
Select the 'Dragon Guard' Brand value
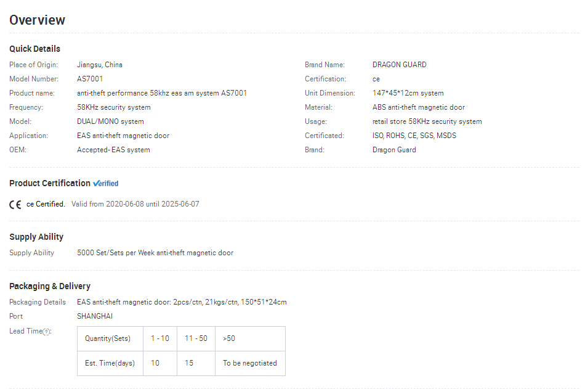coord(394,150)
